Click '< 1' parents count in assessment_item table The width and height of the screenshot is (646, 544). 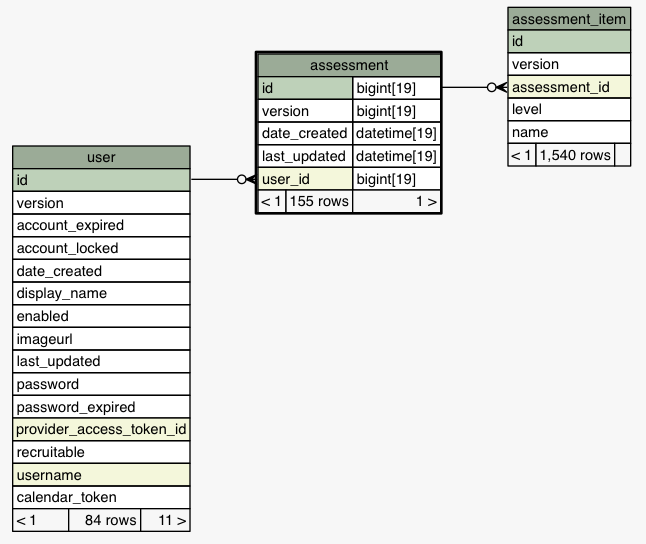(522, 155)
